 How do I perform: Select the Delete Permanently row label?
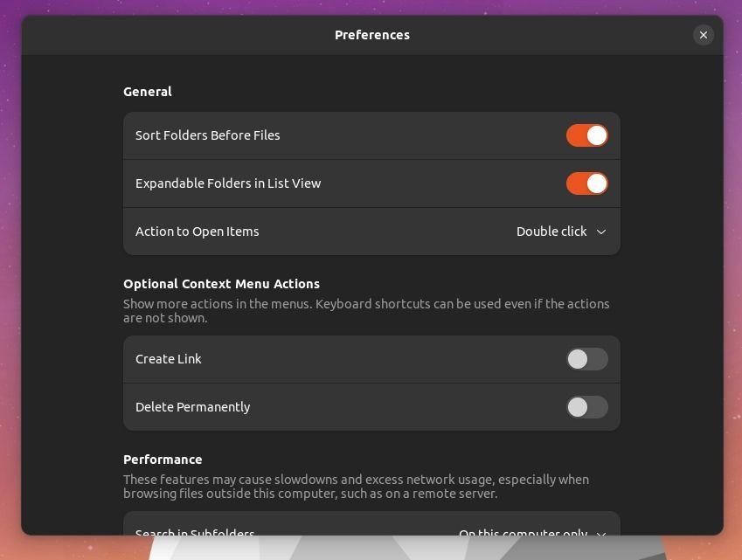point(192,407)
